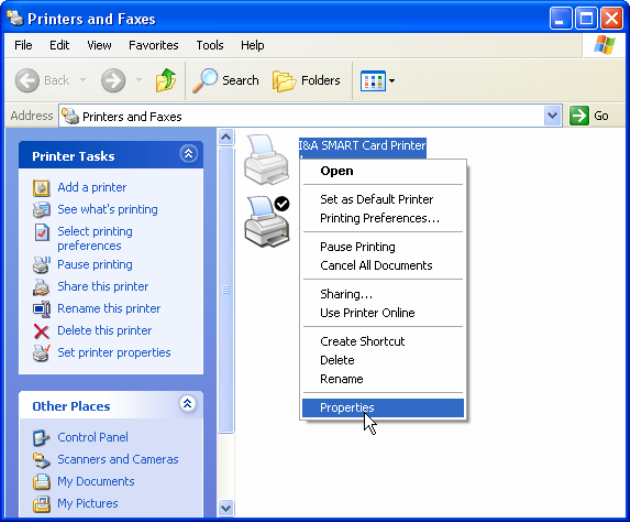Choose Properties in context menu

pos(383,408)
